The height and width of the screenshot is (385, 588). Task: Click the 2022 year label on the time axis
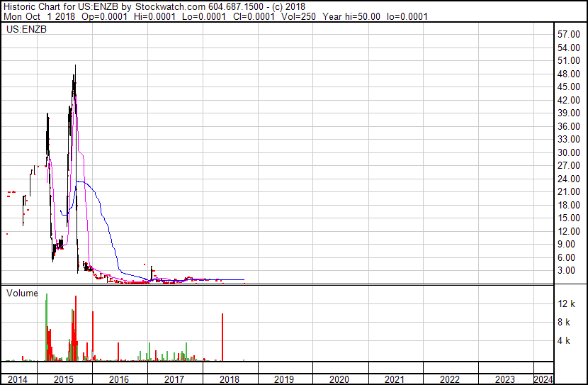(x=450, y=379)
